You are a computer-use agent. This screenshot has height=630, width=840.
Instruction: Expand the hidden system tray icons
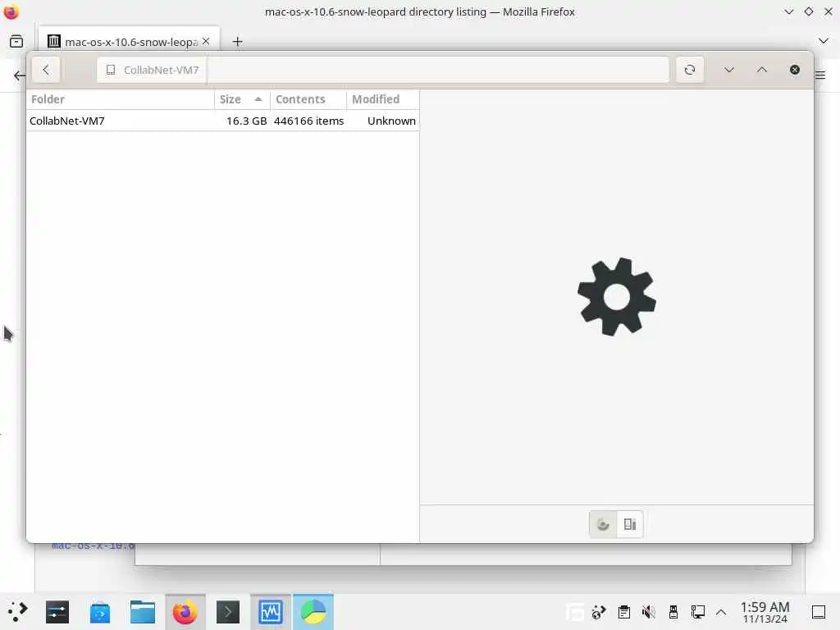pos(721,612)
